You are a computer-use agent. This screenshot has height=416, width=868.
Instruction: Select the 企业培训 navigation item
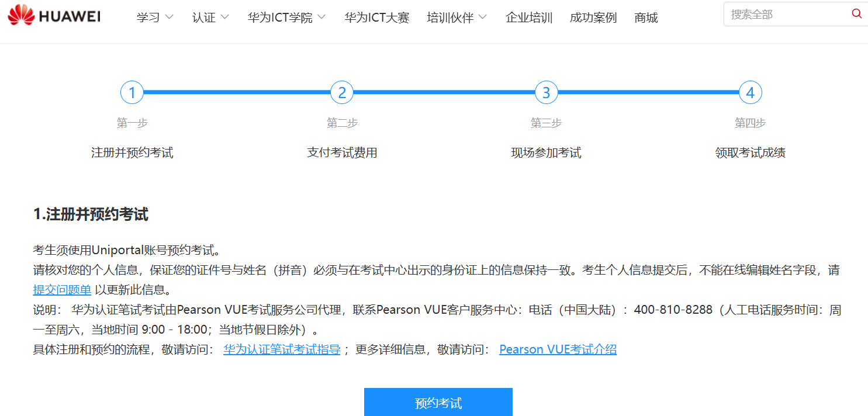tap(528, 18)
